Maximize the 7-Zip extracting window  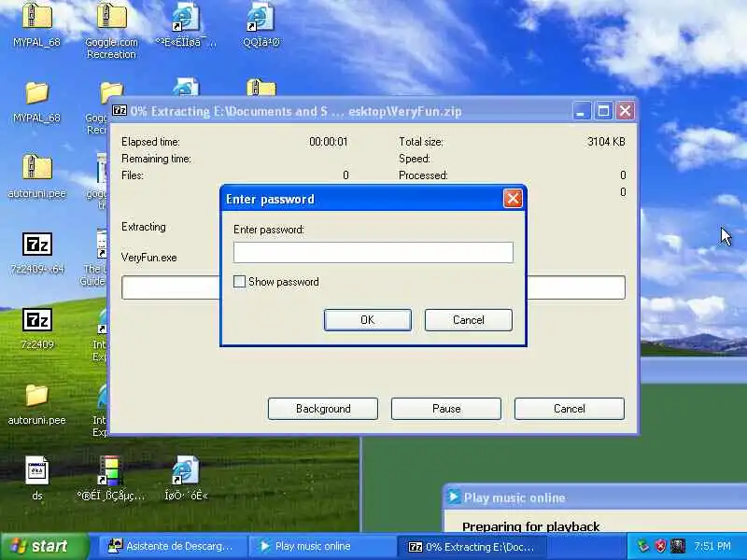[x=603, y=111]
